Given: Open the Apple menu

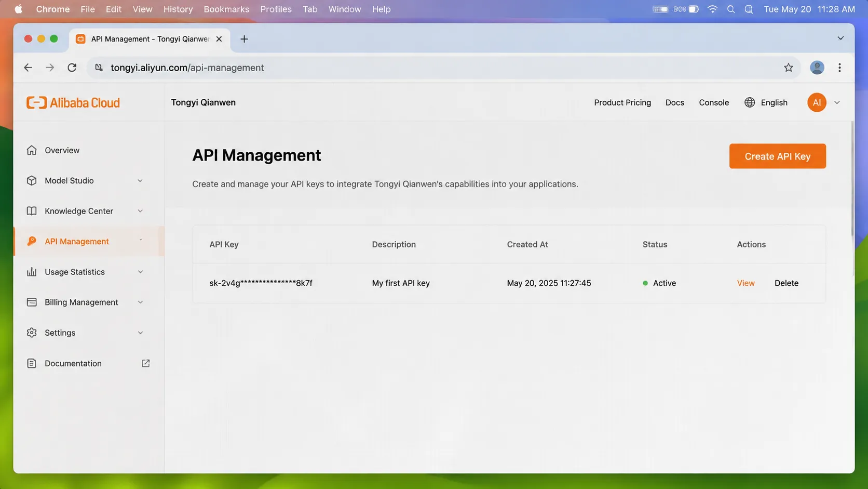Looking at the screenshot, I should tap(18, 9).
